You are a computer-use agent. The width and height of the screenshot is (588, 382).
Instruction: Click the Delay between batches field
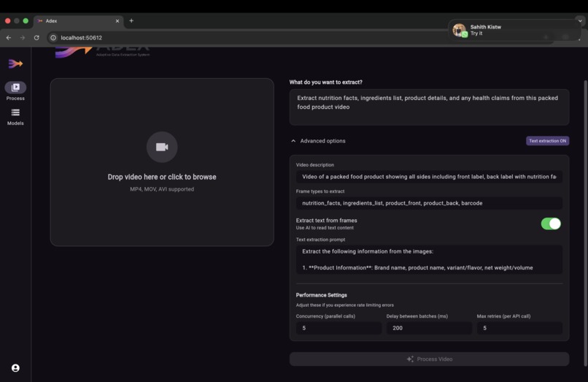coord(429,328)
